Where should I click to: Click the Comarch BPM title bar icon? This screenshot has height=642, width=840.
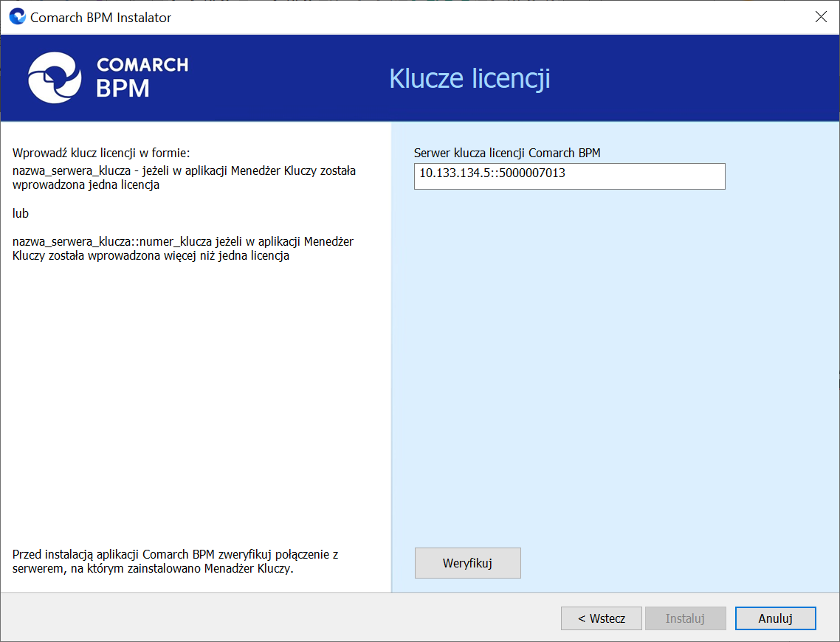tap(17, 16)
